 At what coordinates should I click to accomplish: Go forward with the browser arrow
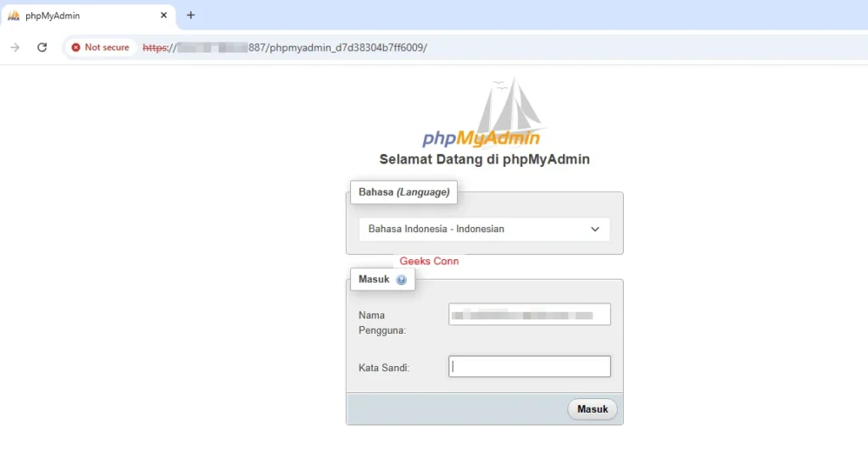pos(15,47)
